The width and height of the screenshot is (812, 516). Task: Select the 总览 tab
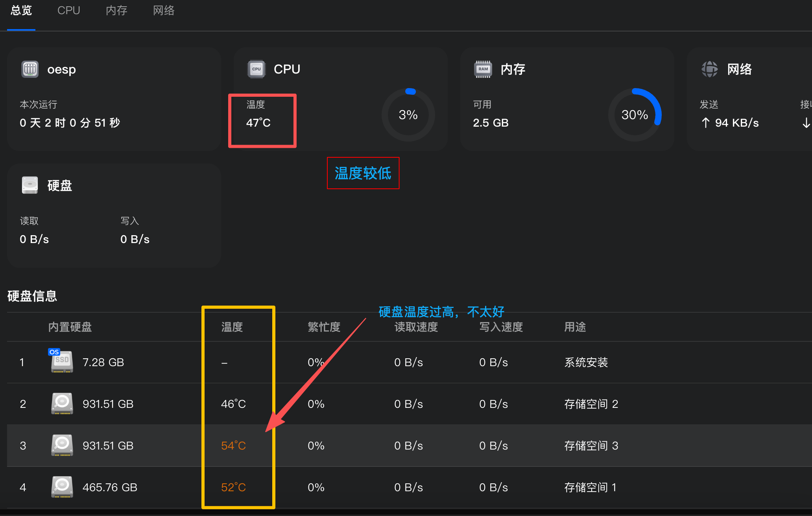21,11
